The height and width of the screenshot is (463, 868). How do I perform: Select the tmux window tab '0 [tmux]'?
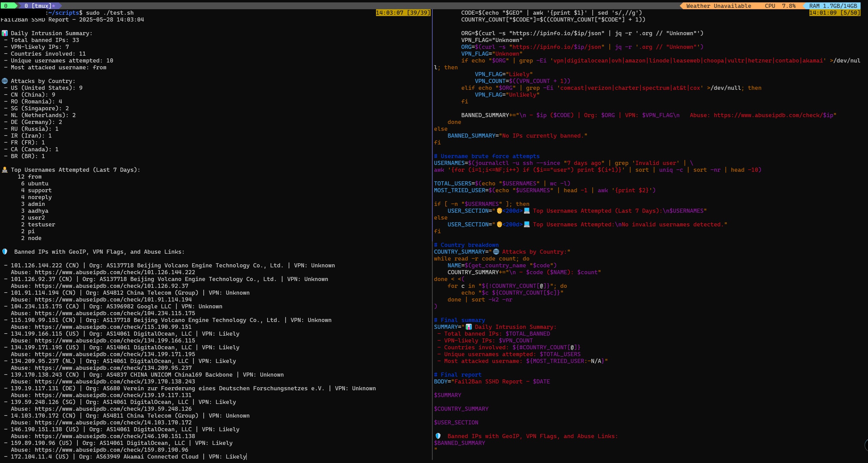click(x=39, y=6)
